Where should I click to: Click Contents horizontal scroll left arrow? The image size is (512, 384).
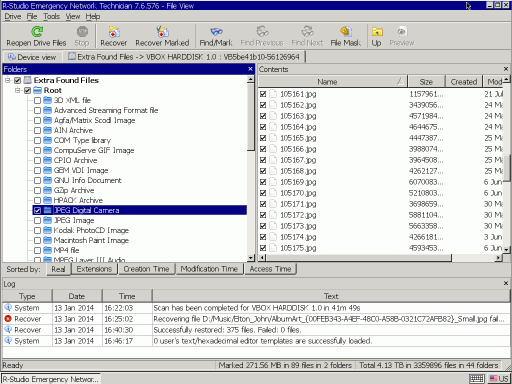click(262, 257)
